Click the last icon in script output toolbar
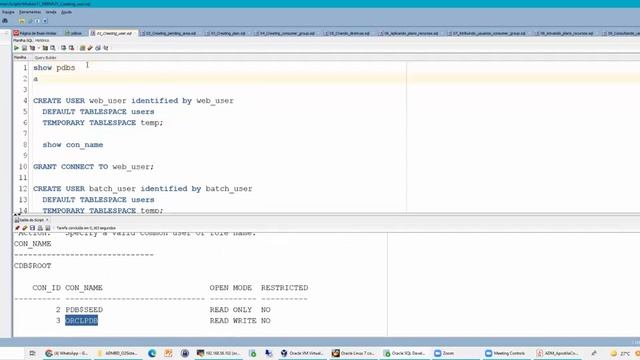The image size is (640, 360). click(48, 228)
